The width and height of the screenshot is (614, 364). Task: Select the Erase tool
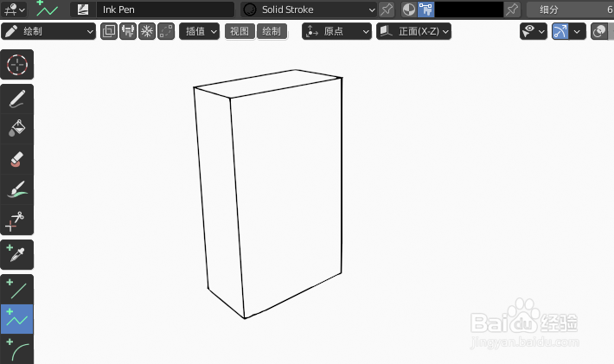(x=16, y=159)
